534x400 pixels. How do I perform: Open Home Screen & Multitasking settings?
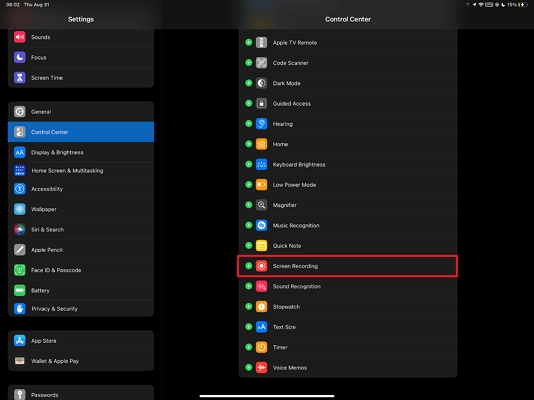click(81, 171)
